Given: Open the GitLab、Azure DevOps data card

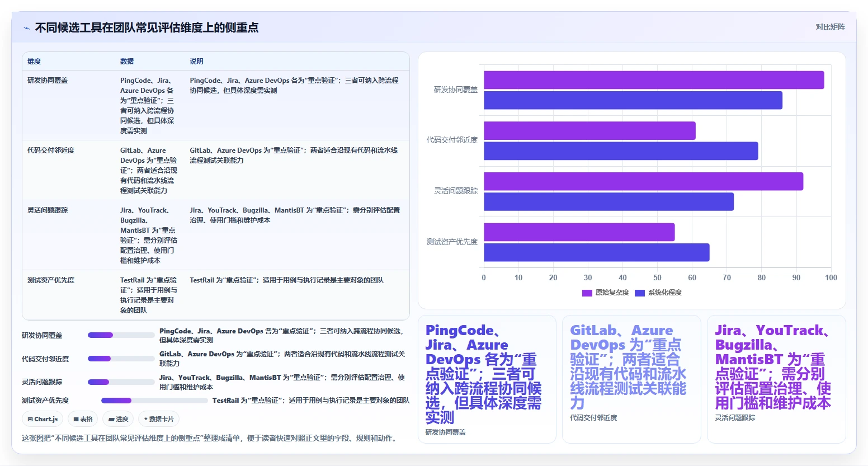Looking at the screenshot, I should [631, 379].
